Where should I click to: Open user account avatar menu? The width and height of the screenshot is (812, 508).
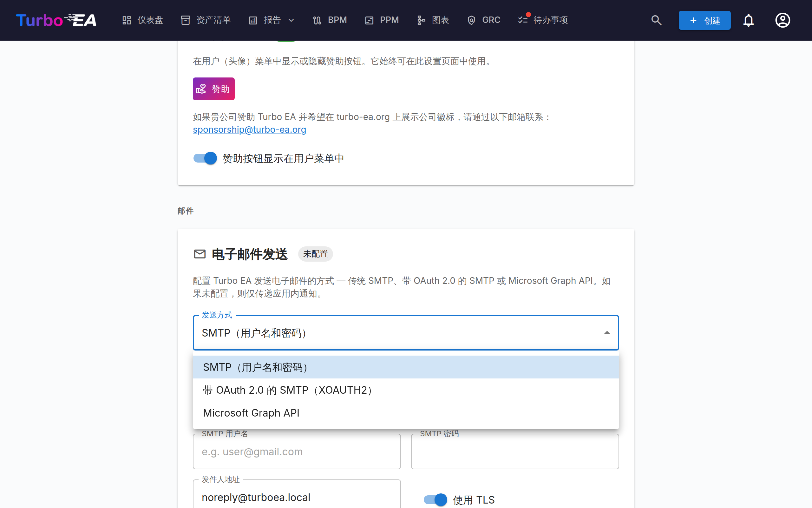pos(783,20)
